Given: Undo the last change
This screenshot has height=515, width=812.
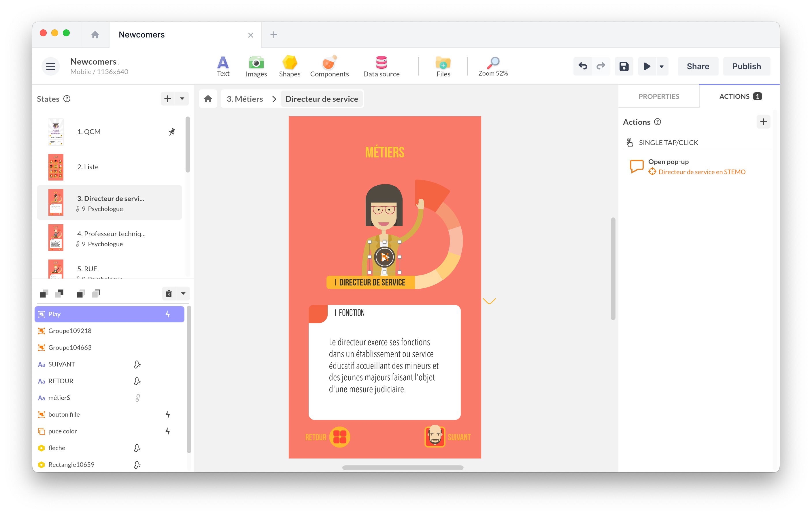Looking at the screenshot, I should pyautogui.click(x=582, y=66).
